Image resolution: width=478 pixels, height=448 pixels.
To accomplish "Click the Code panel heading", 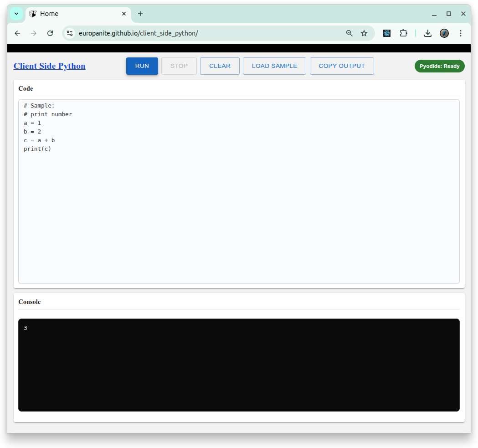I will [26, 88].
